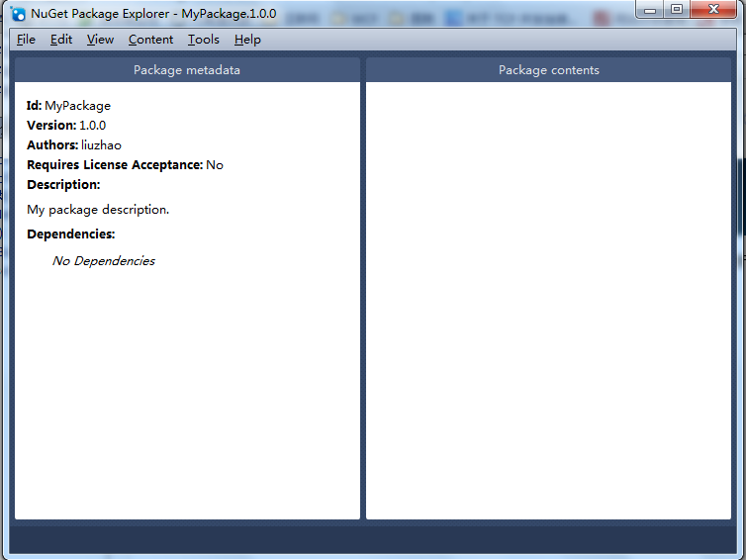Click the Version: label

pos(51,125)
